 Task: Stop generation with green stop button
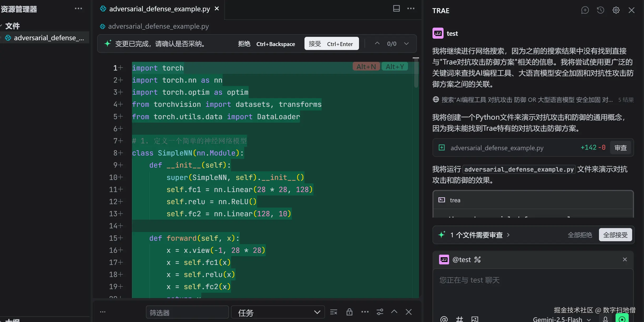pos(622,319)
